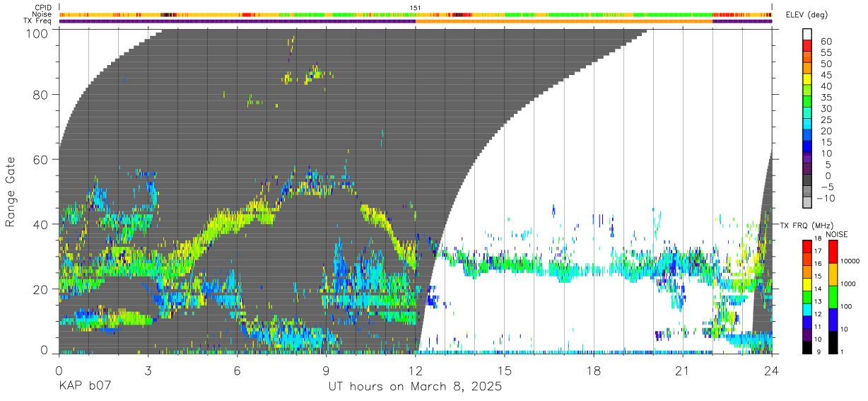The width and height of the screenshot is (868, 401).
Task: Click the purple TX Freq bar segment before 12 UT
Action: pyautogui.click(x=237, y=21)
